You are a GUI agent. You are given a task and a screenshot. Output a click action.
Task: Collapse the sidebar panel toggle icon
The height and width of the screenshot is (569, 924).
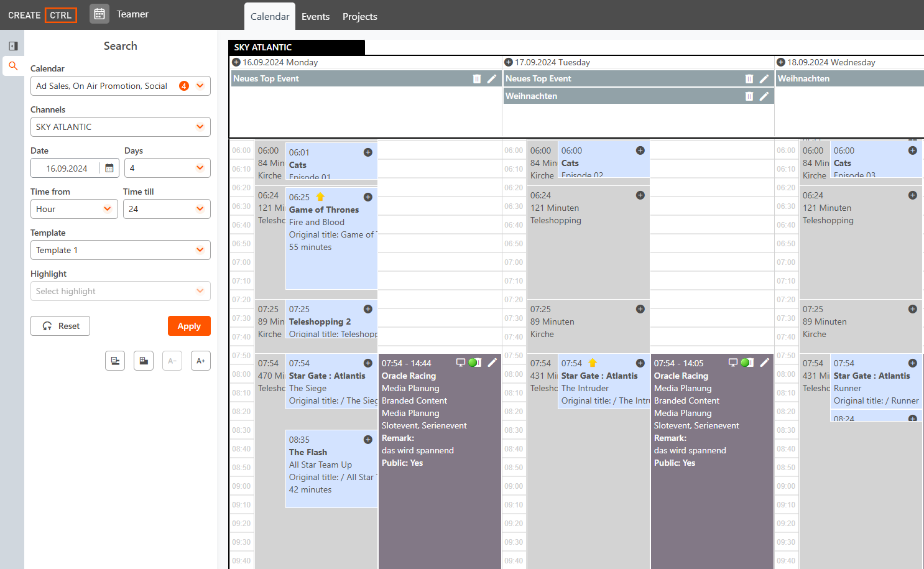13,46
